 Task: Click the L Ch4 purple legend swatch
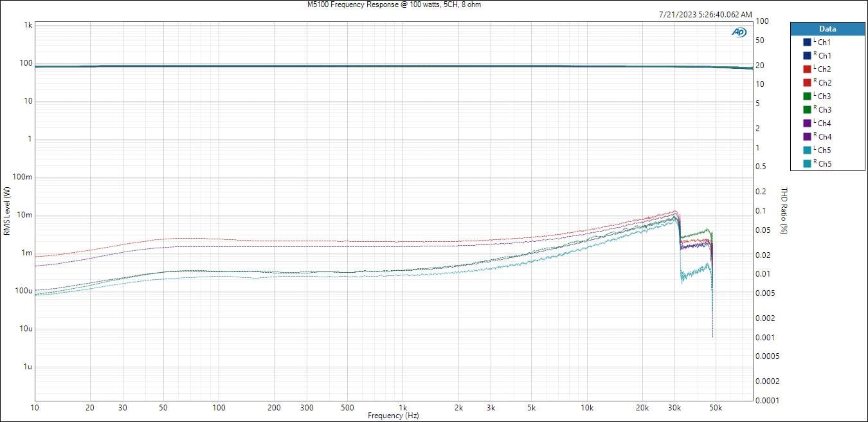coord(807,124)
